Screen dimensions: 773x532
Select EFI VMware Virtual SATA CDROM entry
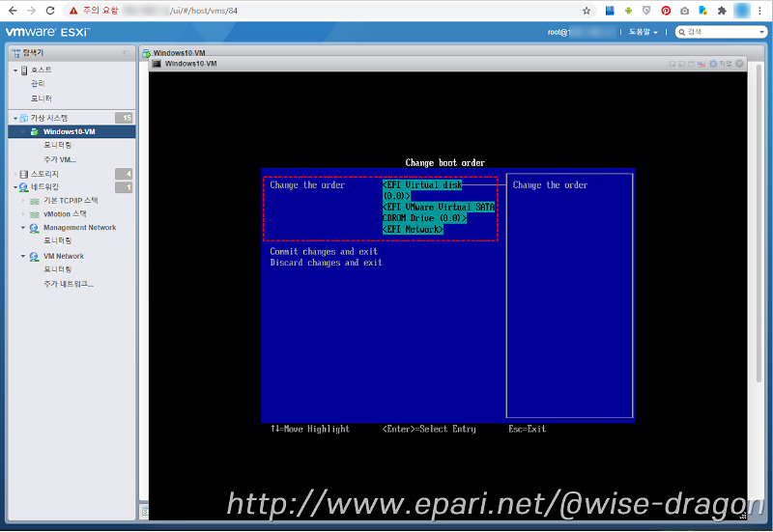click(x=439, y=212)
